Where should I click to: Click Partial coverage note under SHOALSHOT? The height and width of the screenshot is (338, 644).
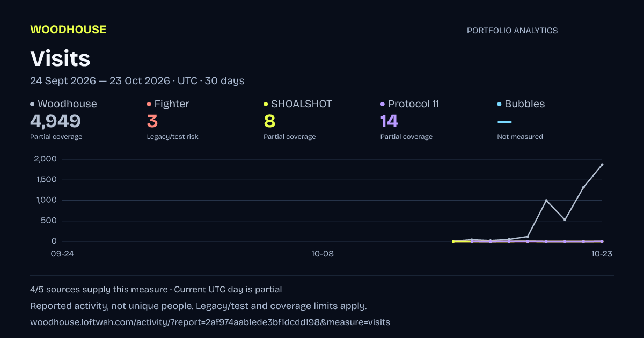290,137
